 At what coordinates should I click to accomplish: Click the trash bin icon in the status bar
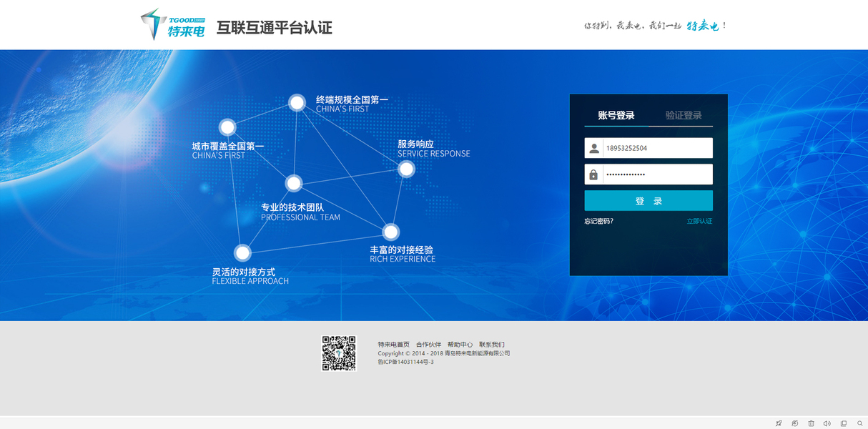pos(811,423)
